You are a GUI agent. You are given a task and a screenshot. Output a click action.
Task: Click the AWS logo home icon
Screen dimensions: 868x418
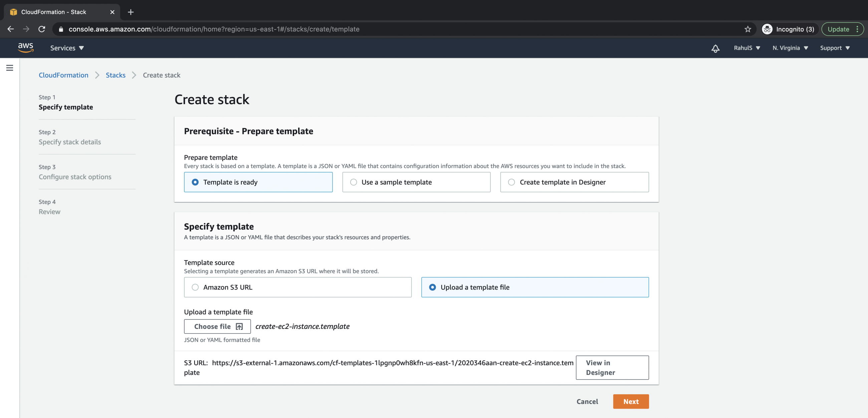[26, 48]
